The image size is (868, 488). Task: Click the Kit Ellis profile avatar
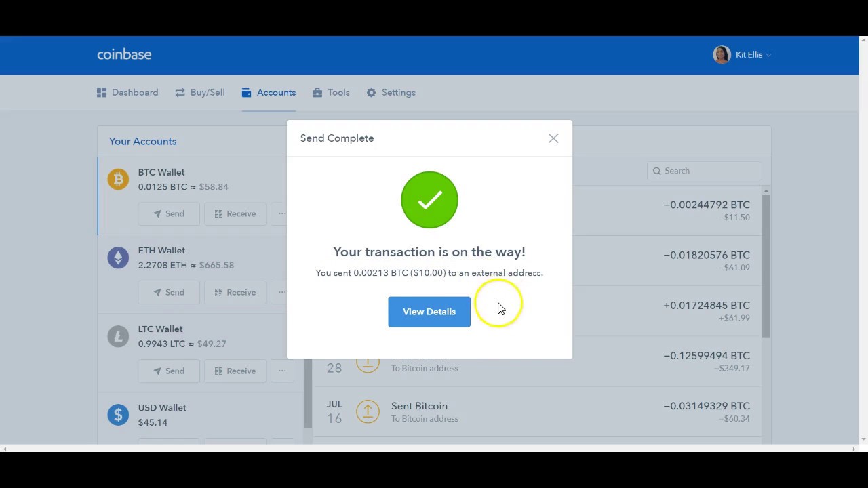click(722, 54)
